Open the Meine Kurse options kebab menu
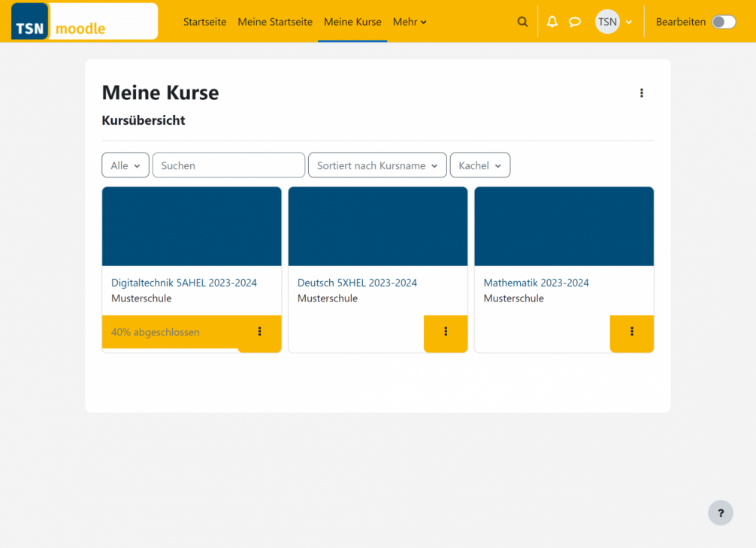The width and height of the screenshot is (756, 548). (x=642, y=92)
